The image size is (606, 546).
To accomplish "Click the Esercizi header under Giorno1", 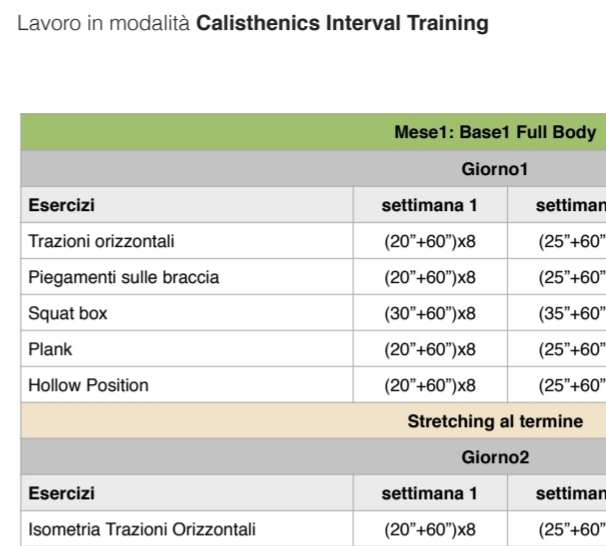I will point(61,205).
